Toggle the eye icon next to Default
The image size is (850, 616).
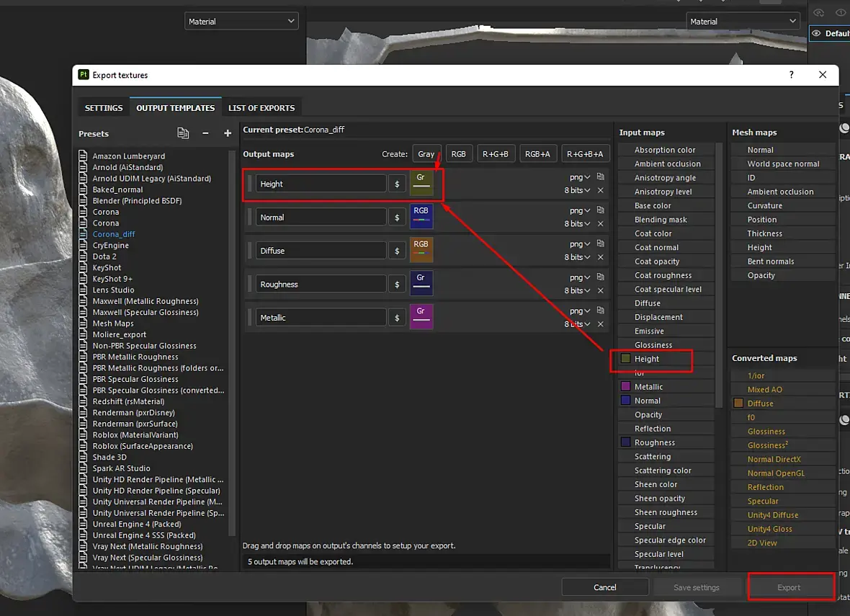(x=816, y=34)
